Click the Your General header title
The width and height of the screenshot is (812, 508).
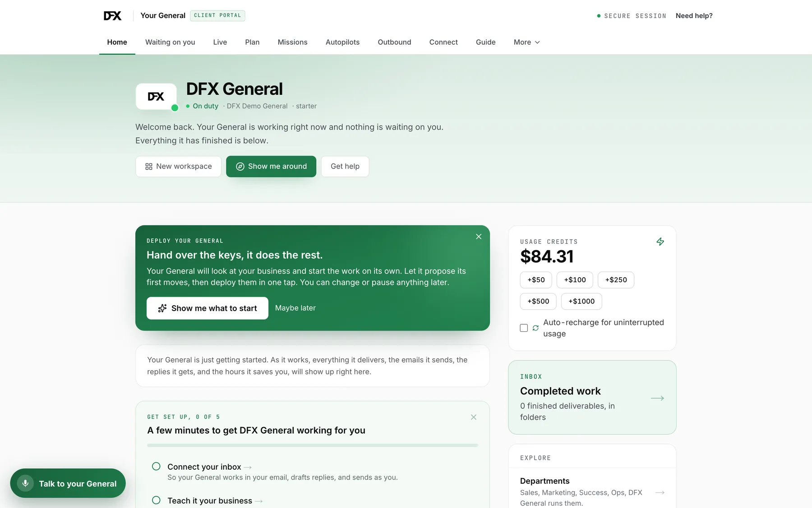[x=163, y=16]
